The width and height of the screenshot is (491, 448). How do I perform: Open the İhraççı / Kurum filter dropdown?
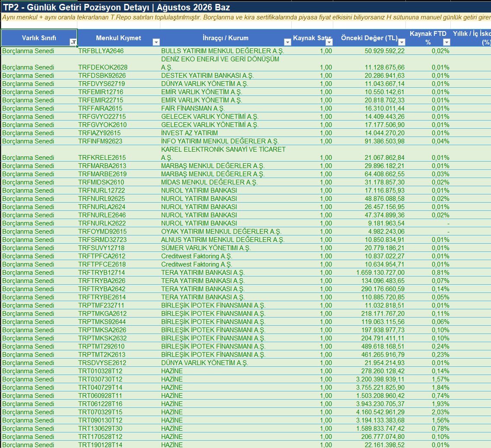[x=287, y=42]
